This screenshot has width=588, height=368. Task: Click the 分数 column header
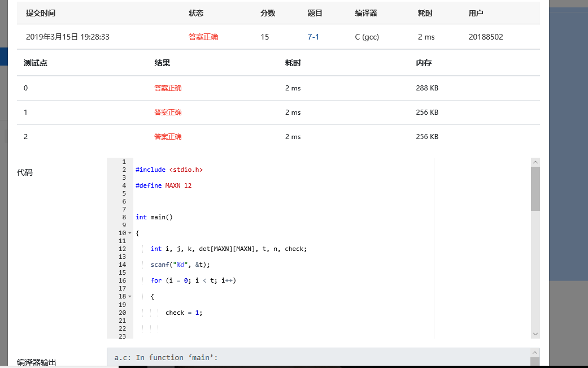click(268, 13)
